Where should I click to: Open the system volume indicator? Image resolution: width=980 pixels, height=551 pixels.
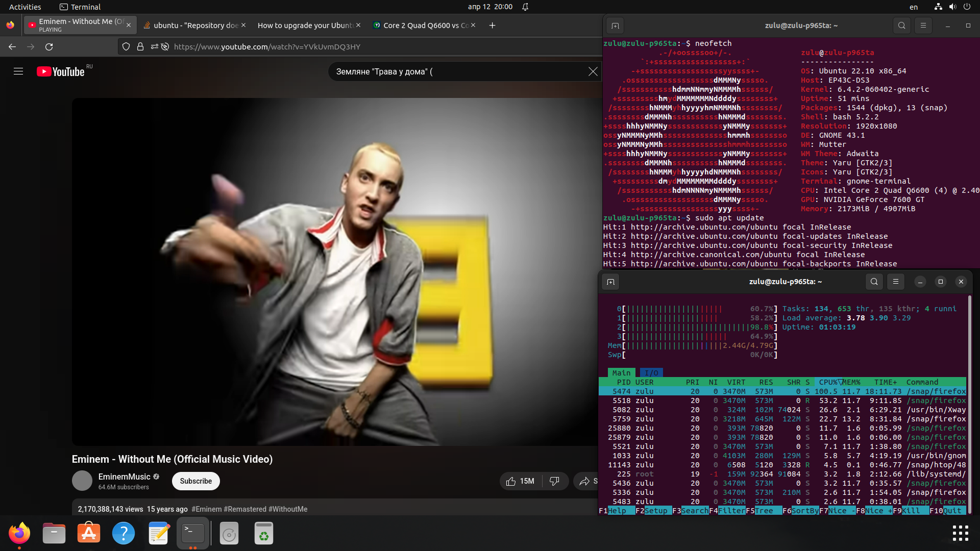(x=952, y=7)
